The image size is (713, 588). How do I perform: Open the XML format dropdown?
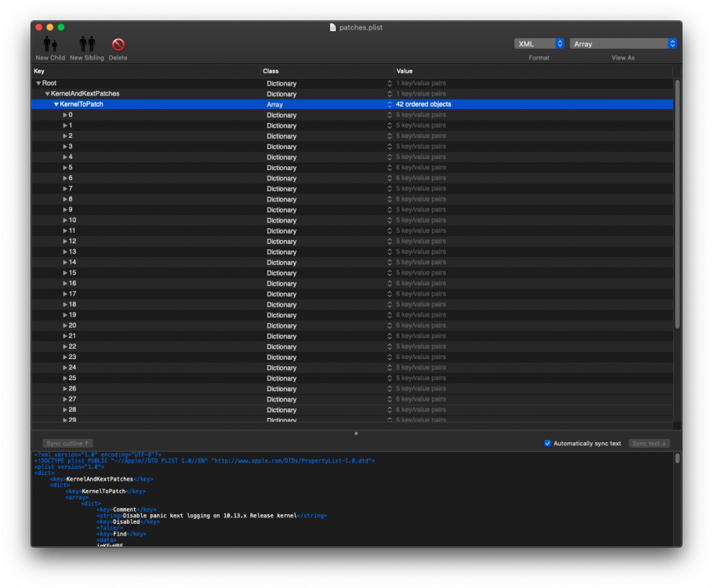coord(539,44)
